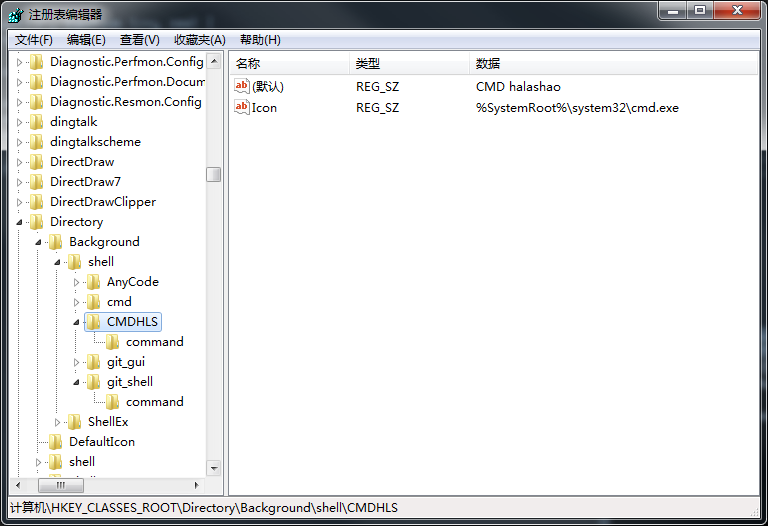Open the 收藏夹(A) menu

(200, 40)
